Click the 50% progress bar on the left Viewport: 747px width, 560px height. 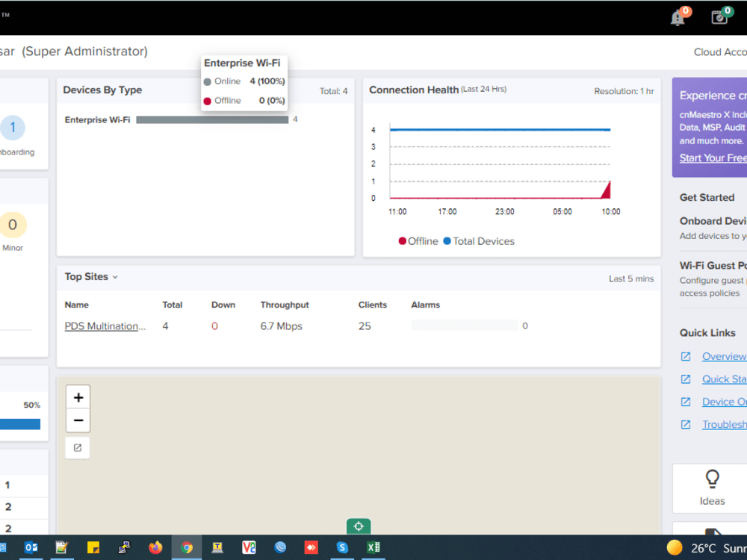click(20, 424)
